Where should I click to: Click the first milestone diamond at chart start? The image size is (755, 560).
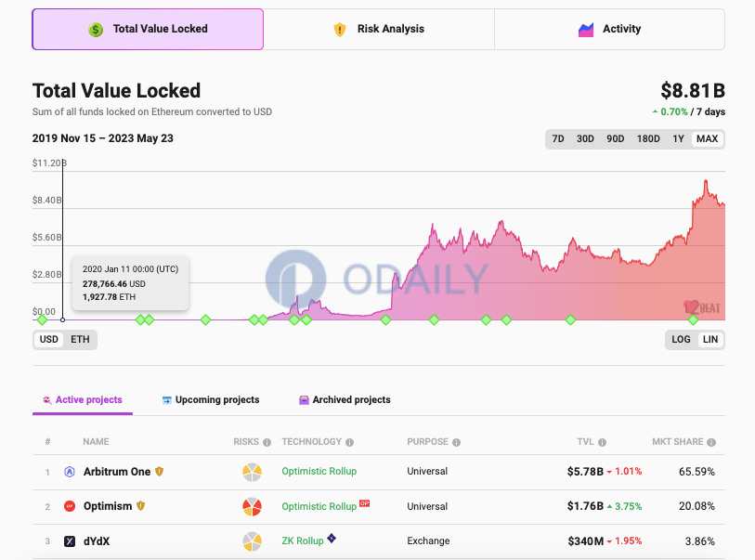point(43,319)
